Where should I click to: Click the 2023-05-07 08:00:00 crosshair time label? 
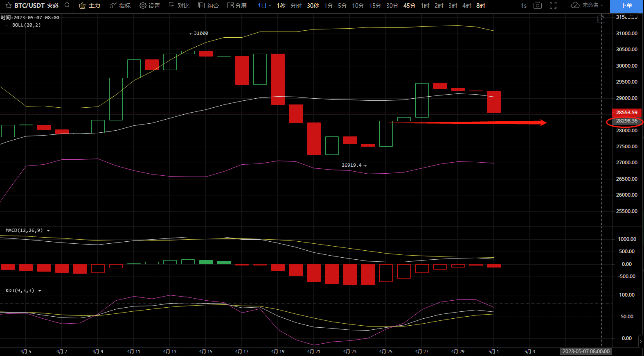click(x=586, y=351)
